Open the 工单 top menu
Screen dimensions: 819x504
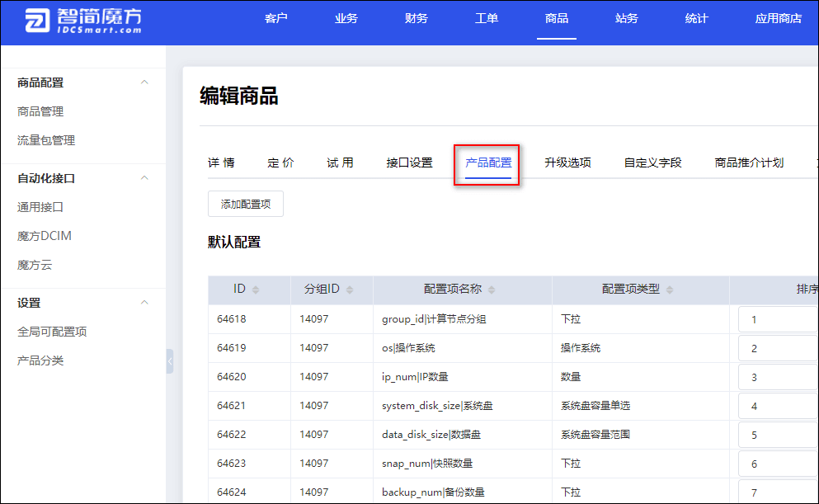[x=487, y=19]
